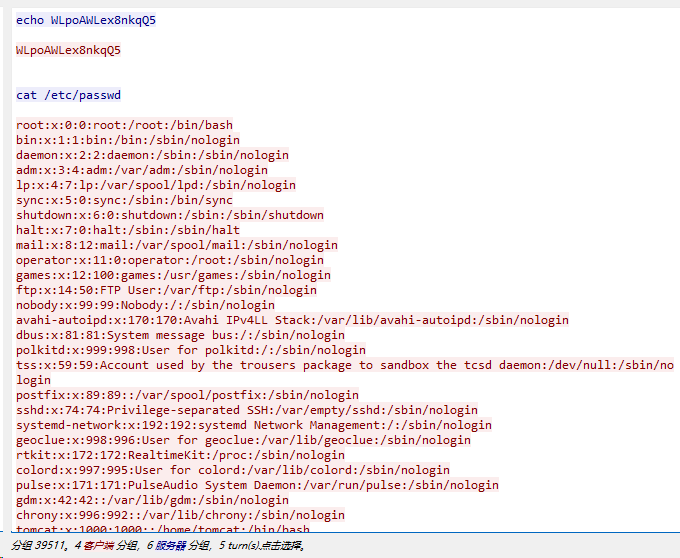Click the sshd Privilege-separated SSH line
This screenshot has height=558, width=680.
point(247,410)
